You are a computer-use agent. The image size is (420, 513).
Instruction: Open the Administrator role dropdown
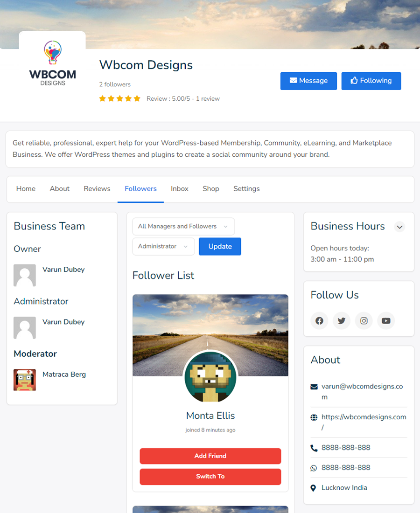tap(163, 246)
